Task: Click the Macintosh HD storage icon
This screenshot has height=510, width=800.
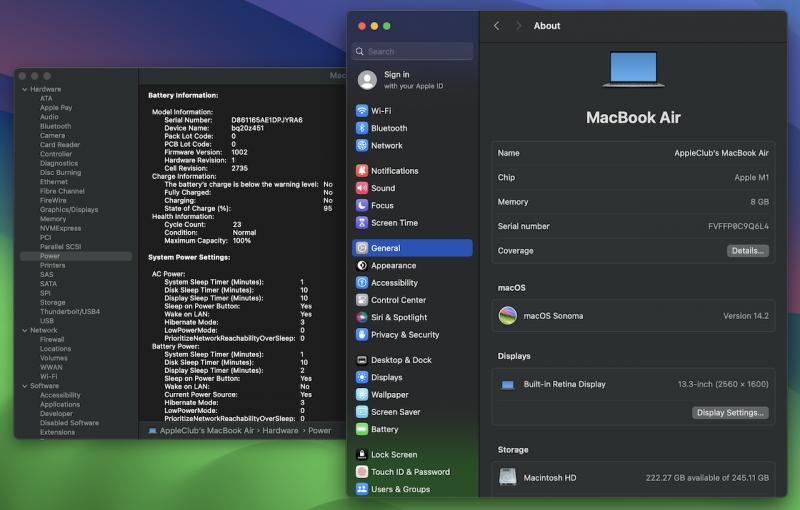Action: pyautogui.click(x=508, y=478)
